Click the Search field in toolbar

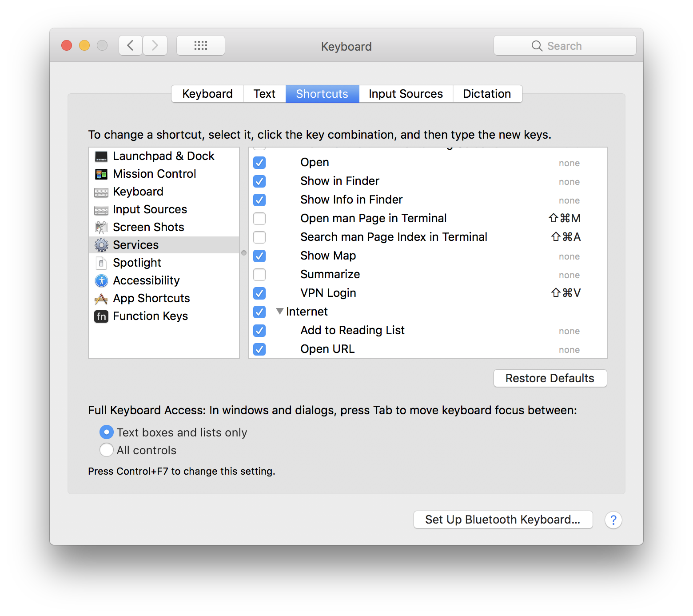tap(565, 46)
